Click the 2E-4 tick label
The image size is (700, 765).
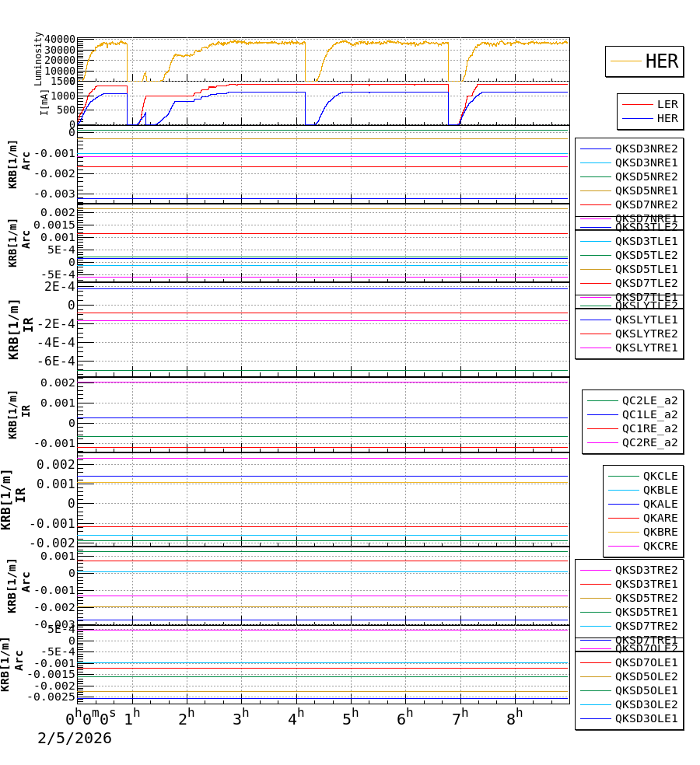(60, 286)
